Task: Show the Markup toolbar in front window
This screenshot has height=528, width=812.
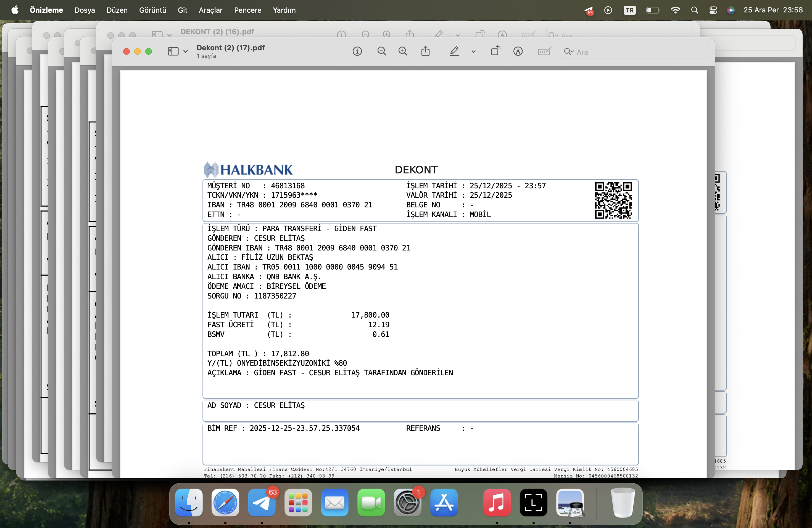Action: 518,52
